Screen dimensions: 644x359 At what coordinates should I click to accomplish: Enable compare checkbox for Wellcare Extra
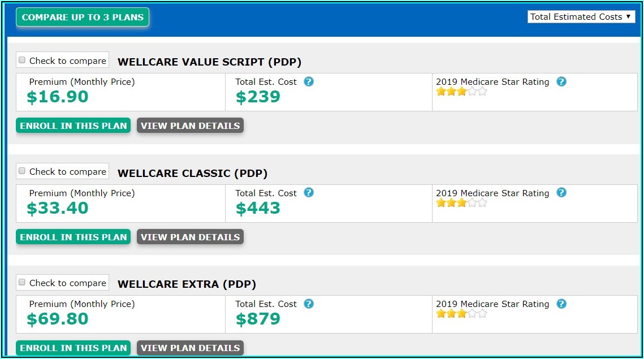pyautogui.click(x=22, y=282)
